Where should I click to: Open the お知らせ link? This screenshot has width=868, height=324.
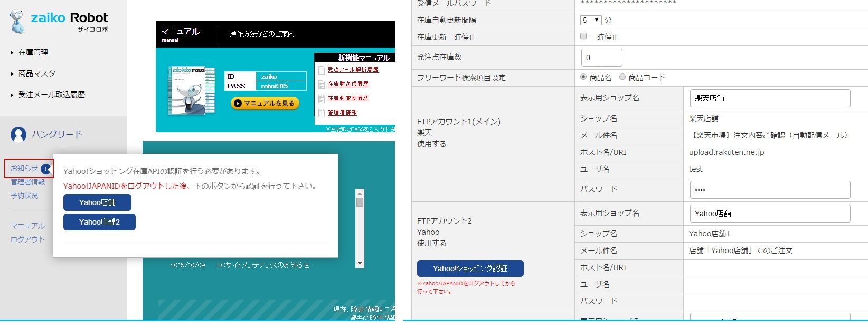click(x=24, y=168)
